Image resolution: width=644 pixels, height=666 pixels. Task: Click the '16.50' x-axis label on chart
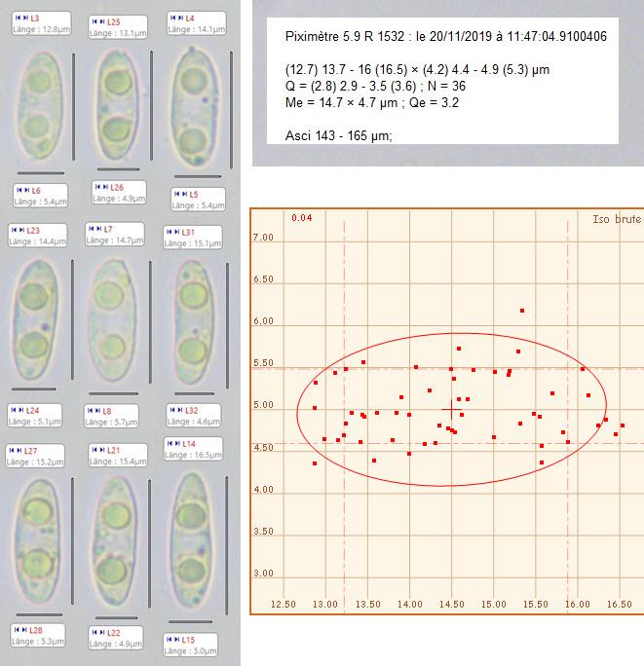620,604
